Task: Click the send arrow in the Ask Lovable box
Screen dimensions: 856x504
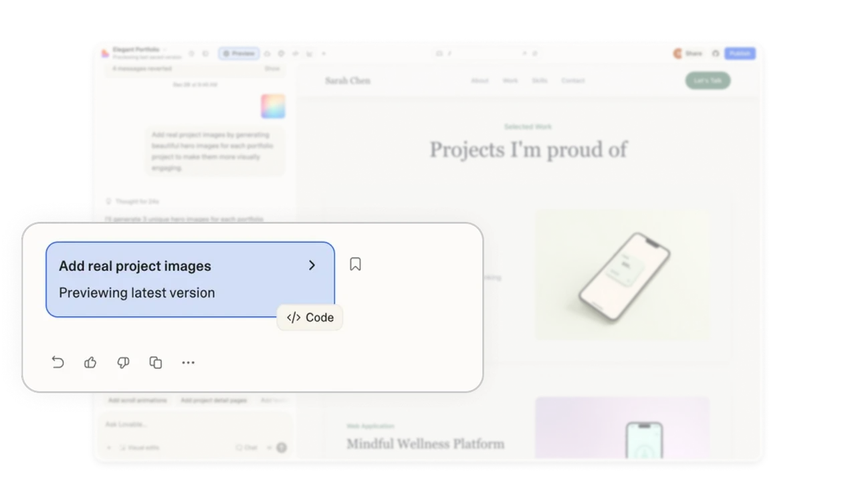Action: point(280,447)
